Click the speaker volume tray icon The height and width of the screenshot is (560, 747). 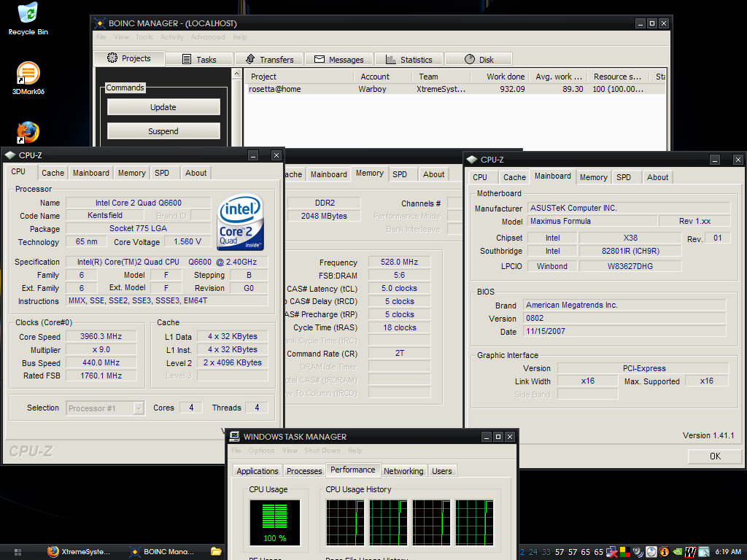[638, 552]
